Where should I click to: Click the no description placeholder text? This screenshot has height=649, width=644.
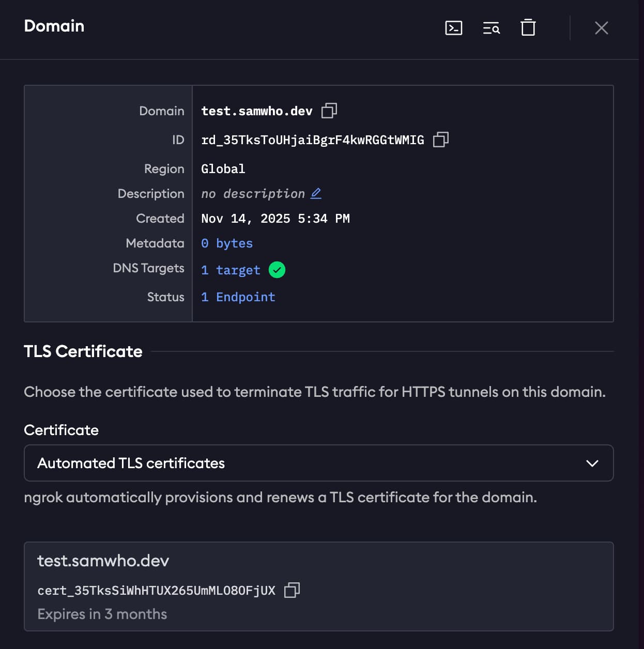[253, 193]
